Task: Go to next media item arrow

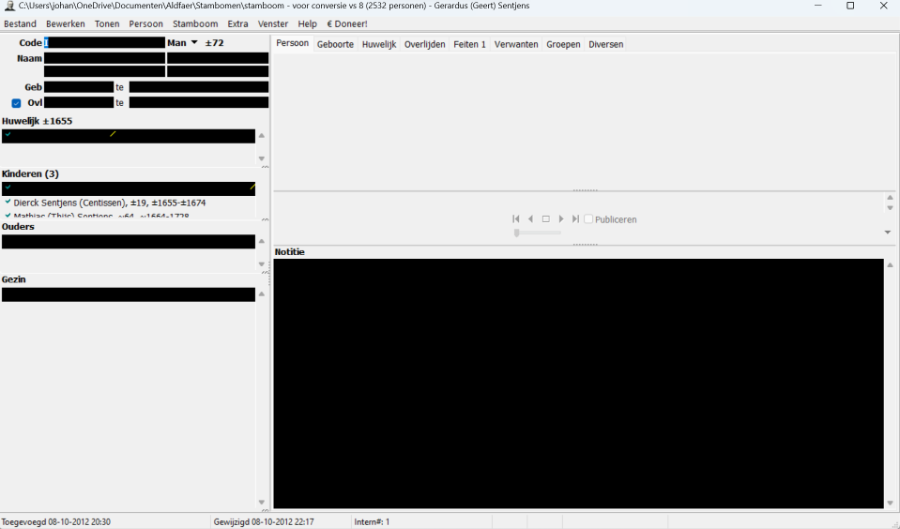Action: coord(561,219)
